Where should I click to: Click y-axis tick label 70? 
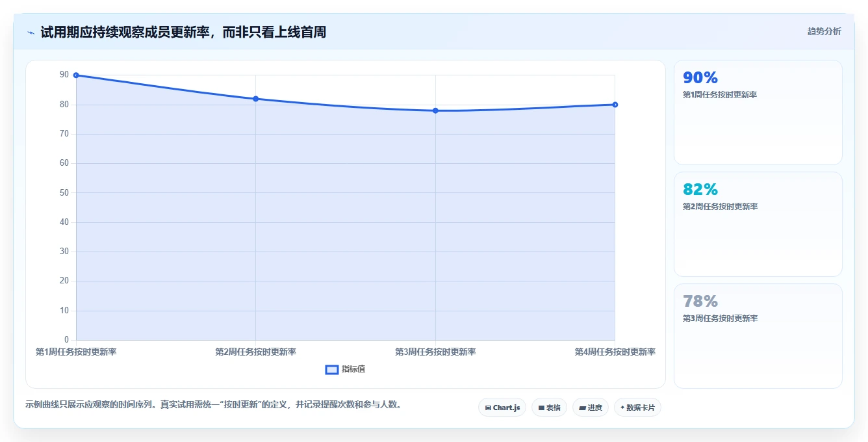tap(64, 134)
